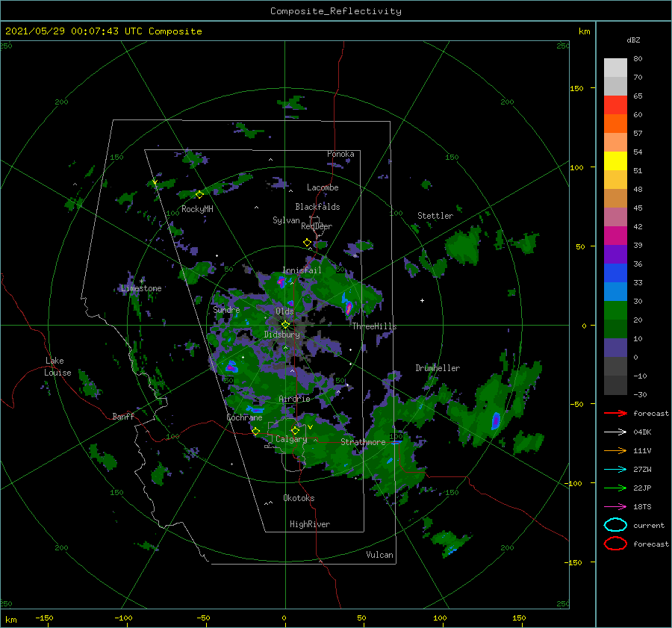The width and height of the screenshot is (672, 628).
Task: Click the Banff label
Action: point(123,416)
